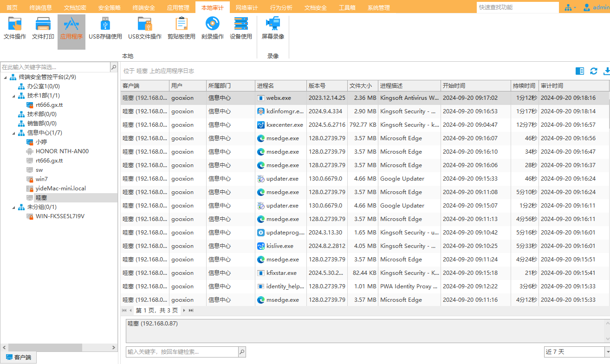Toggle the column layout panel icon

tap(579, 71)
